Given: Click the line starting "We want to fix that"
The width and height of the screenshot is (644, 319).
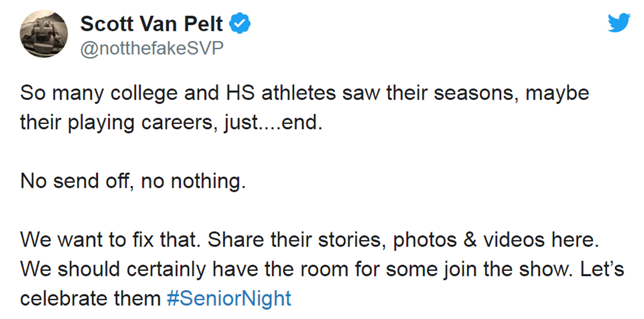Looking at the screenshot, I should pyautogui.click(x=310, y=240).
